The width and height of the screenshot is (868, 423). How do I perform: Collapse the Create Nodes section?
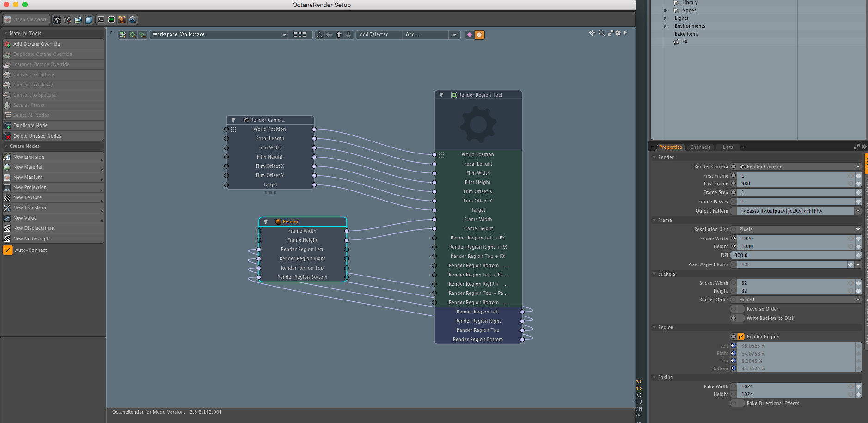click(x=6, y=146)
